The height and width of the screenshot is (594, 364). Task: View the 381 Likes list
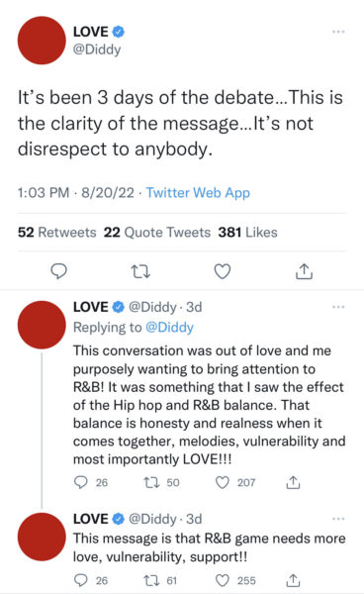pyautogui.click(x=247, y=233)
